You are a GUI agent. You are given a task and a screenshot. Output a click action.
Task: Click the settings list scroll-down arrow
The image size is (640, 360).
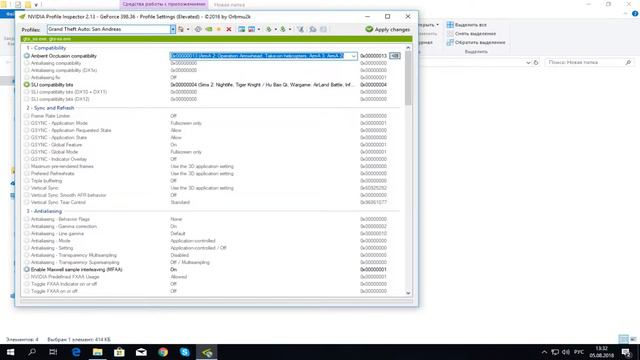[408, 293]
